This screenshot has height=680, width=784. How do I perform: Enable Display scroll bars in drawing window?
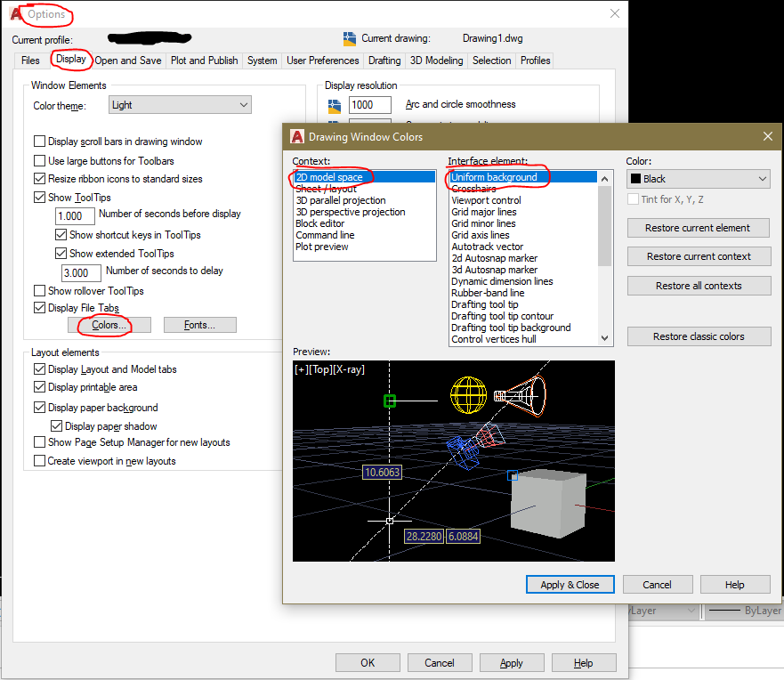[39, 142]
